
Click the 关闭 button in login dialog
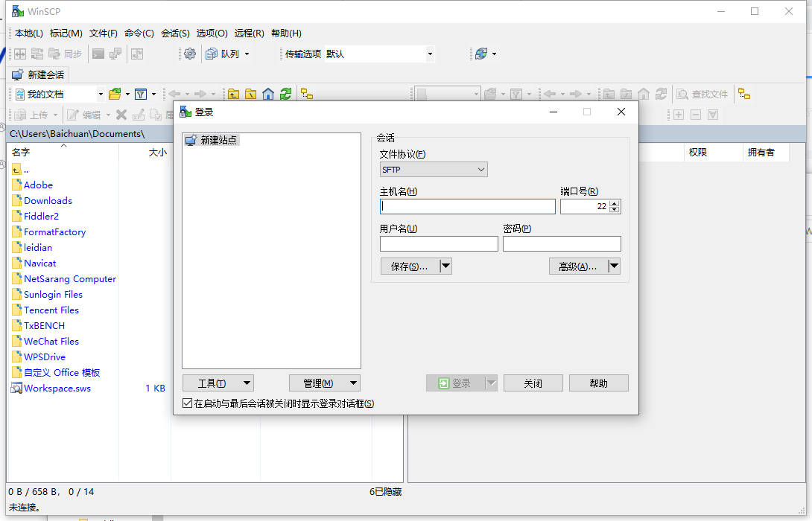pos(533,383)
